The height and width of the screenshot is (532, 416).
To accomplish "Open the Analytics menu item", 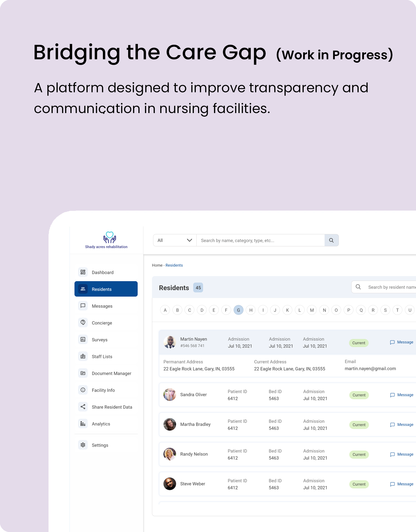I will click(x=101, y=424).
